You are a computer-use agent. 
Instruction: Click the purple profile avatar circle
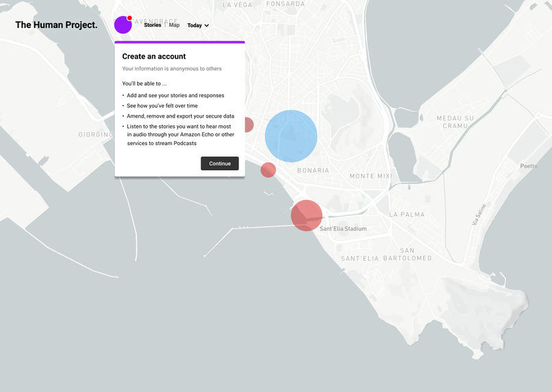(123, 25)
